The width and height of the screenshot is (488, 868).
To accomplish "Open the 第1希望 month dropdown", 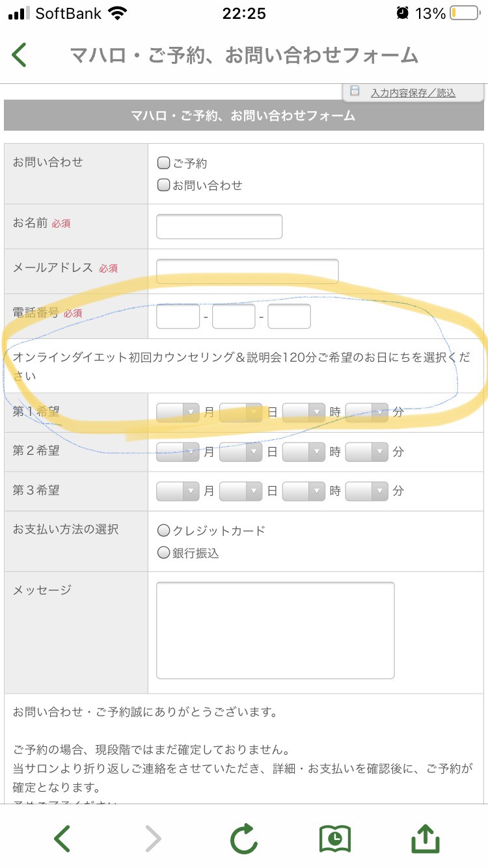I will pos(178,413).
